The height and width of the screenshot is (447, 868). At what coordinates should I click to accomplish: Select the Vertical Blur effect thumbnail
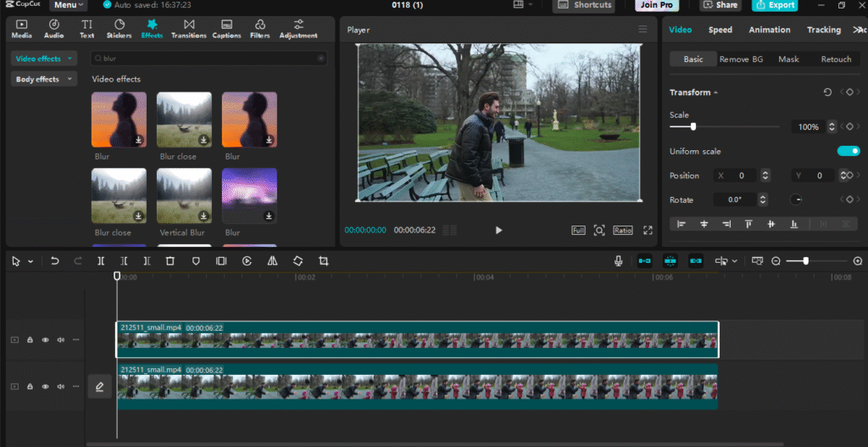(184, 196)
